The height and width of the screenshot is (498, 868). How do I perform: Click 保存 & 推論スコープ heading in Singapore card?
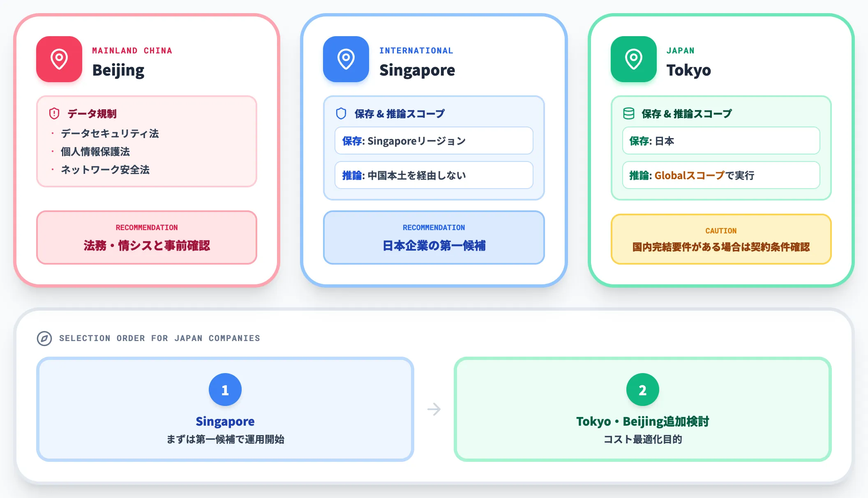pos(399,114)
